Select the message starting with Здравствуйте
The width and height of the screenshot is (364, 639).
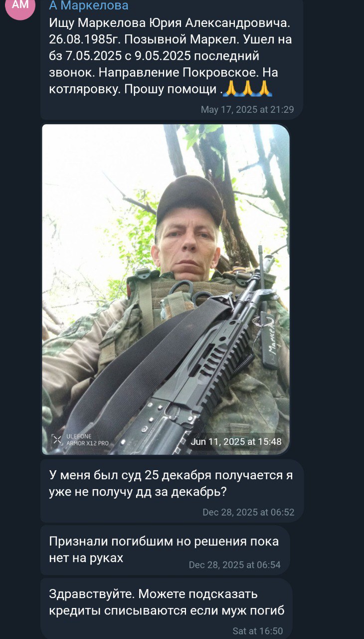coord(167,609)
